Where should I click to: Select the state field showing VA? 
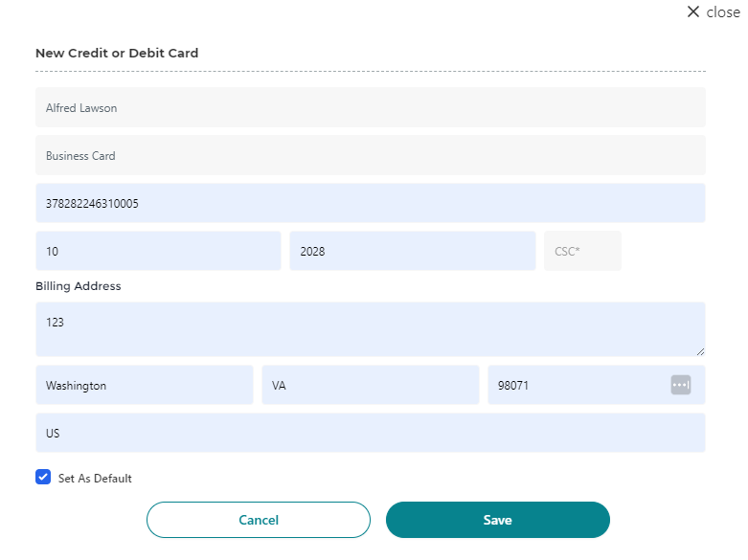pos(370,386)
